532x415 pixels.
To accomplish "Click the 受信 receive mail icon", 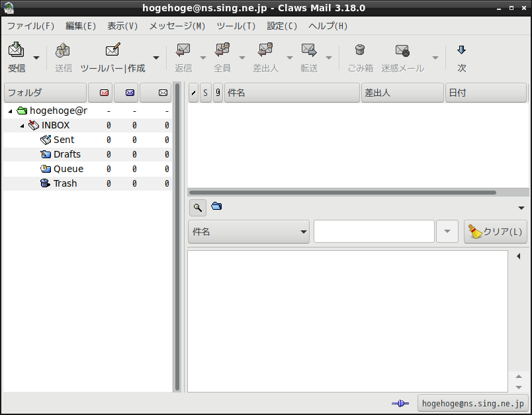I will 17,50.
